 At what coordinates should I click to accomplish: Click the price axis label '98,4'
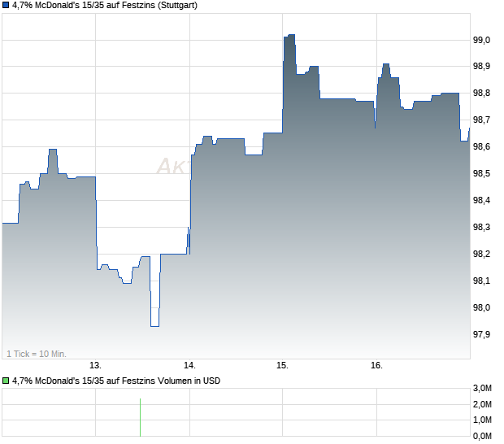[x=481, y=200]
